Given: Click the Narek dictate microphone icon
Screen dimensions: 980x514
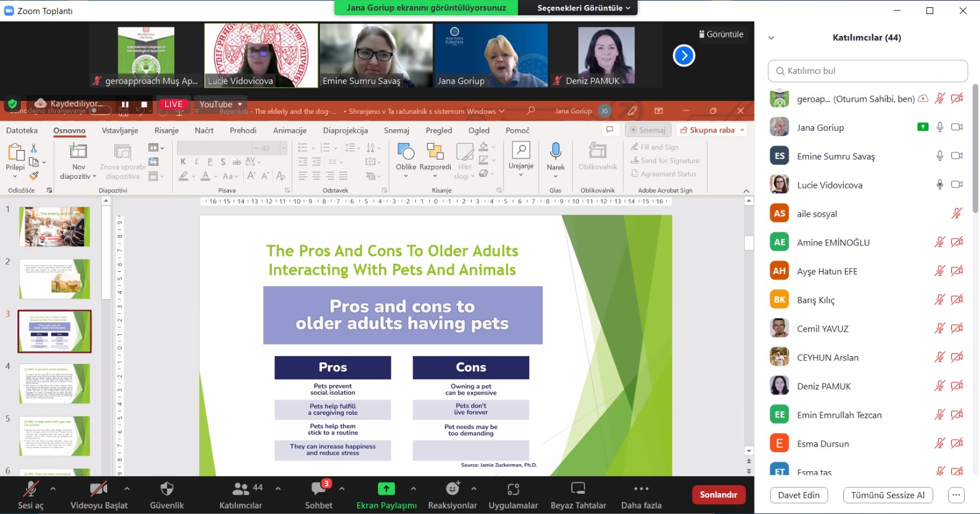Looking at the screenshot, I should pos(556,151).
